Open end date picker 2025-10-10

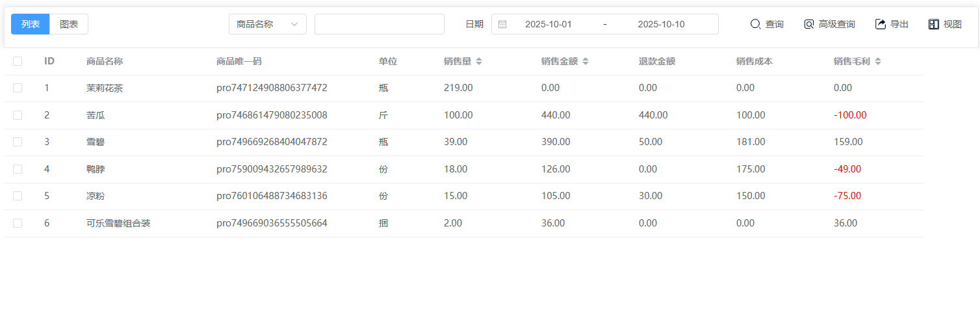tap(661, 24)
